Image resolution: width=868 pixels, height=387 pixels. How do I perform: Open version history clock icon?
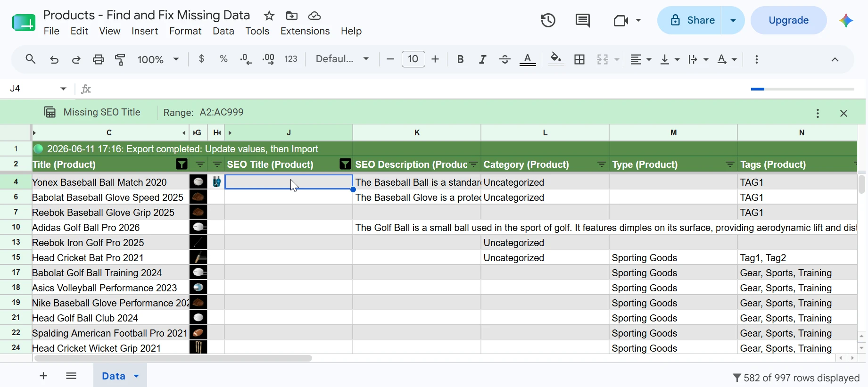coord(548,20)
